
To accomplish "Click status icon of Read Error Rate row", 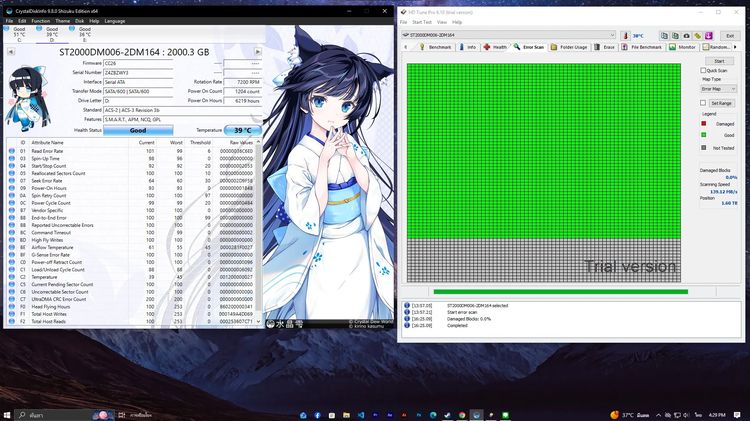I will point(11,151).
